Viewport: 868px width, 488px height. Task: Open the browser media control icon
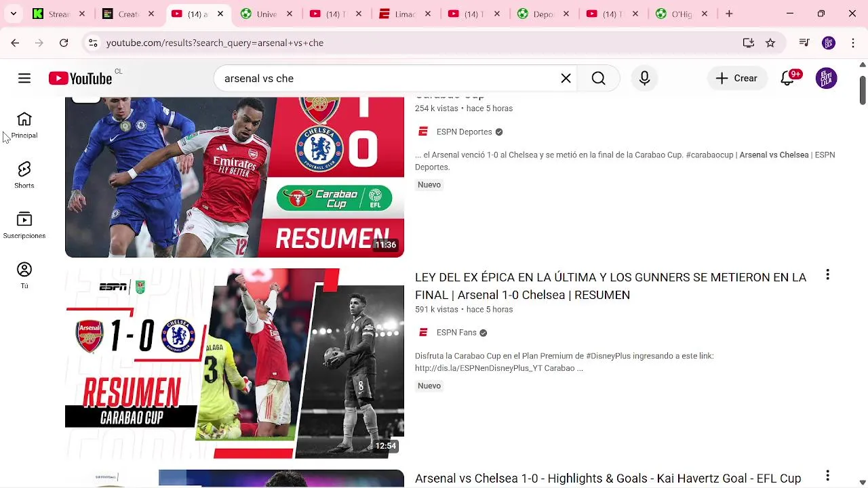[804, 43]
